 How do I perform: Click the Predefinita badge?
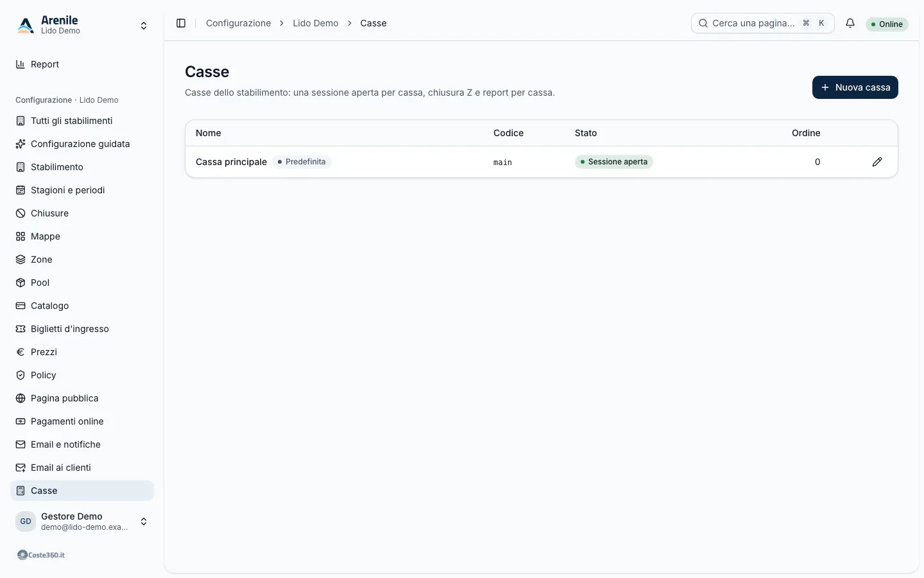click(302, 162)
